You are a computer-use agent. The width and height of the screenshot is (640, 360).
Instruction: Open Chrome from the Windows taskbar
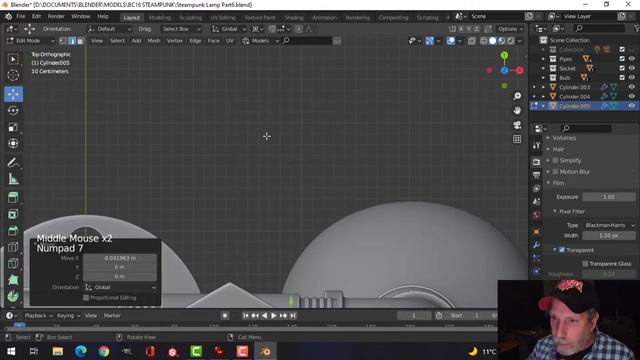coord(104,351)
